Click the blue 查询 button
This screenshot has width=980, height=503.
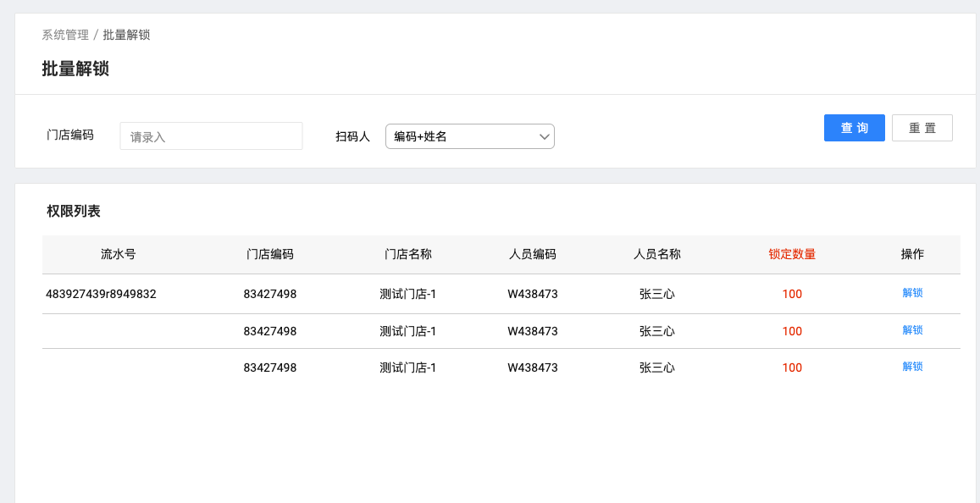855,128
